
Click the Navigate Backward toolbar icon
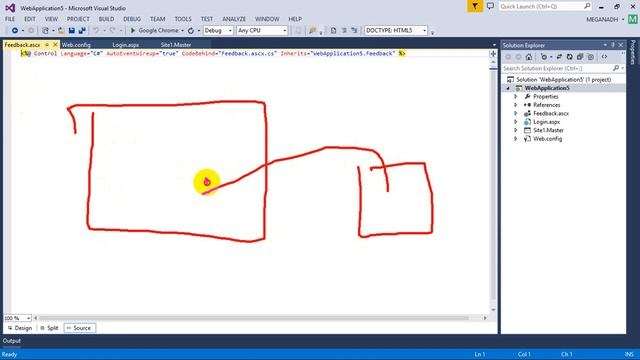(15, 31)
